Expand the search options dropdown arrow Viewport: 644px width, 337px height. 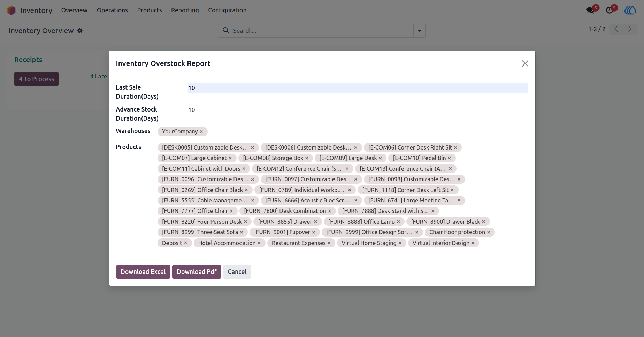pos(420,31)
